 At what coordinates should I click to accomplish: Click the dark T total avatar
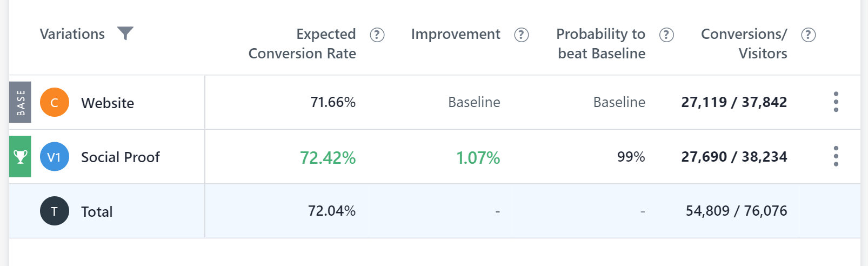coord(55,211)
